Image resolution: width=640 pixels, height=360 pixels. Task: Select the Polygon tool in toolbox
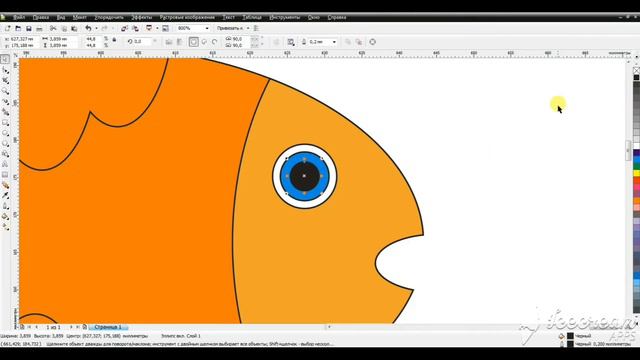pyautogui.click(x=5, y=143)
